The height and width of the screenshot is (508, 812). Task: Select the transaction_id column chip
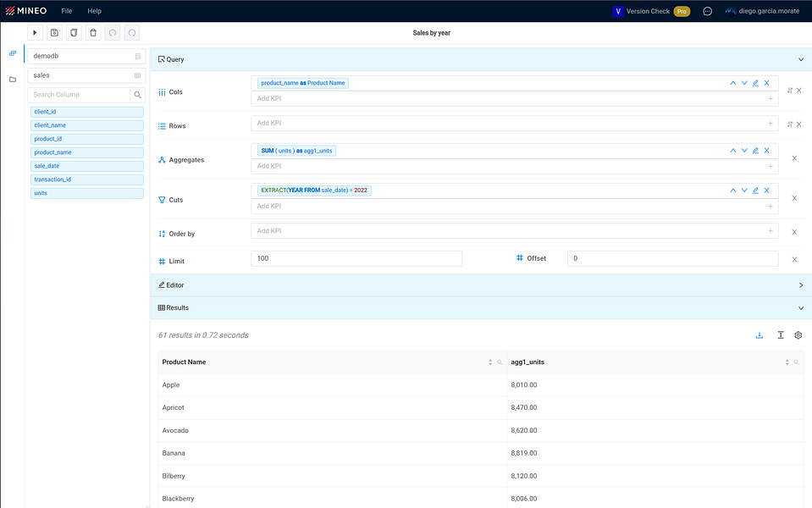point(87,179)
